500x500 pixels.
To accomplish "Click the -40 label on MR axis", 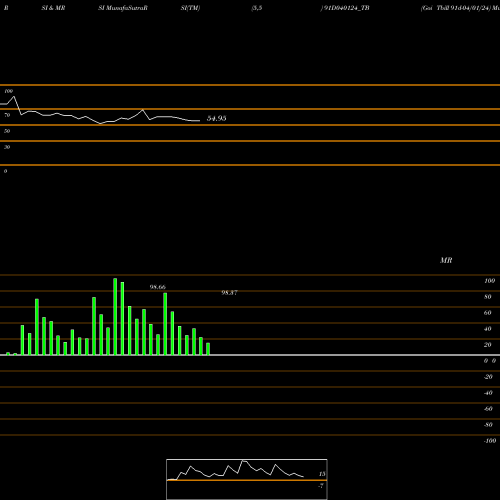I will click(x=488, y=393).
